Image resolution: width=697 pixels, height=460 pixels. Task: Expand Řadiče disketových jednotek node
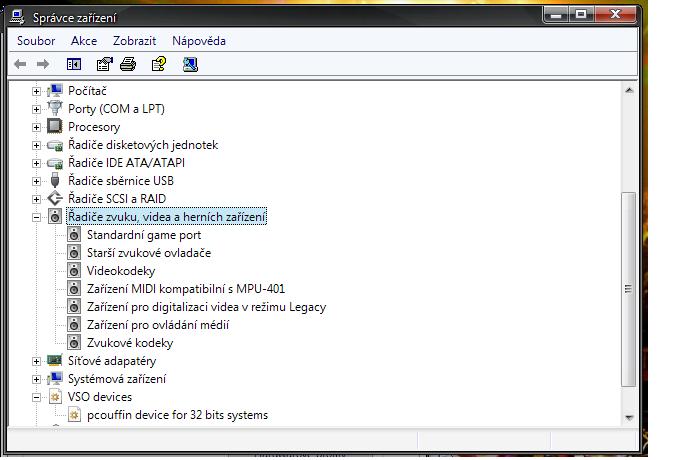click(x=36, y=145)
